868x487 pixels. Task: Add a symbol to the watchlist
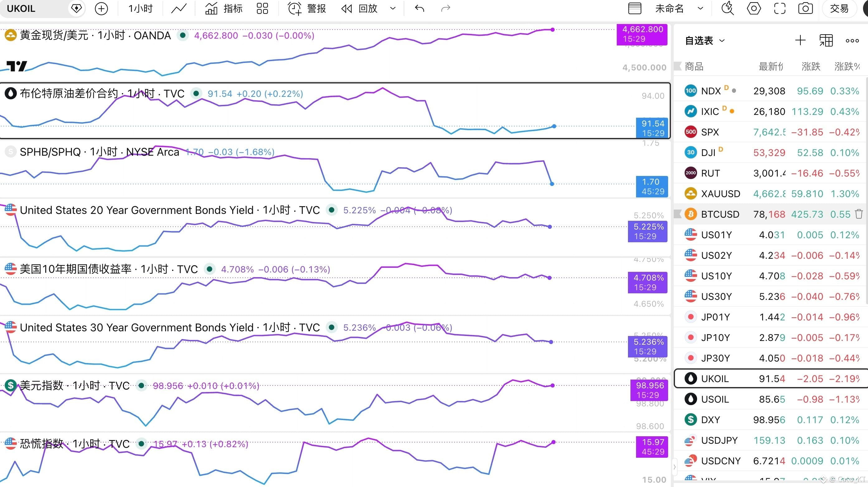800,41
